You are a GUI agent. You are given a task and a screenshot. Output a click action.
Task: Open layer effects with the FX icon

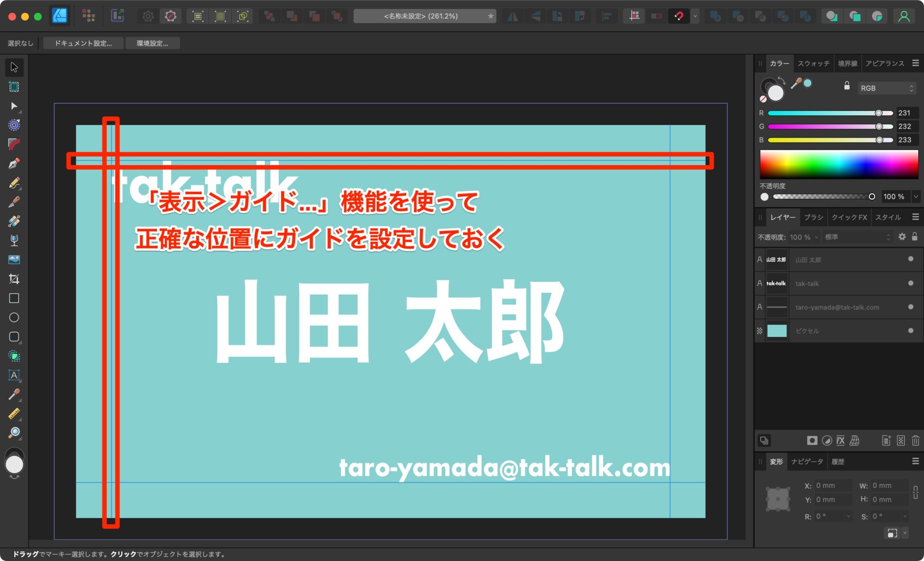[841, 441]
